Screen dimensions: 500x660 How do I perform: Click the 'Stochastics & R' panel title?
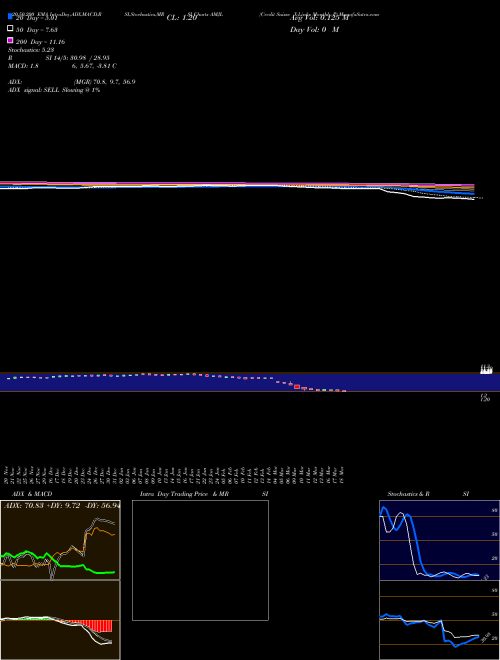pyautogui.click(x=408, y=494)
